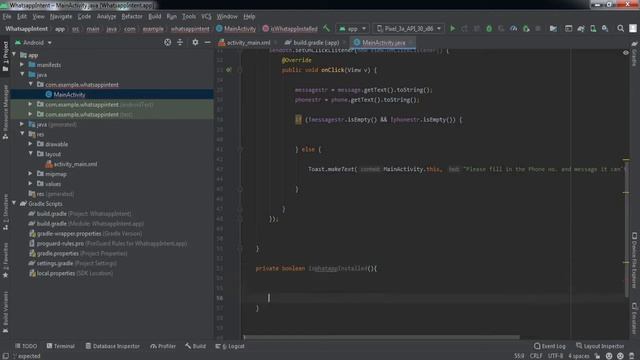Click the Search Everywhere magnifier icon

620,29
